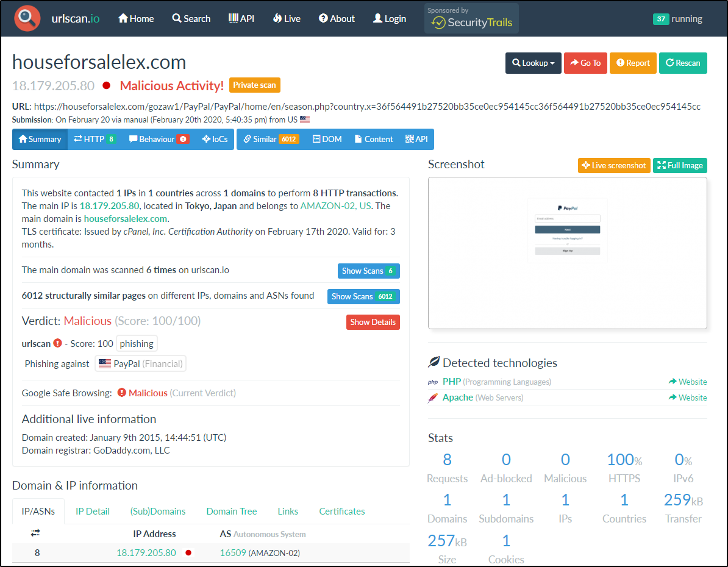This screenshot has height=567, width=728.
Task: Click the 1 Cookies stat
Action: coord(506,549)
